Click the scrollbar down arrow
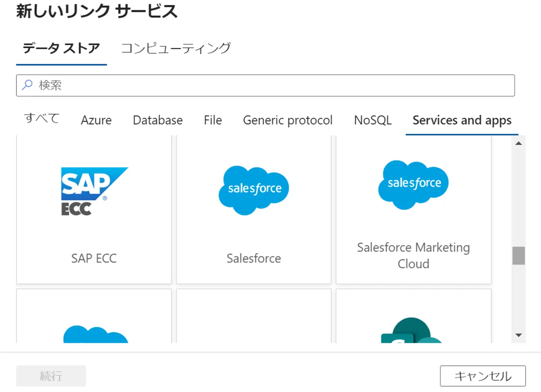The image size is (541, 392). [519, 335]
